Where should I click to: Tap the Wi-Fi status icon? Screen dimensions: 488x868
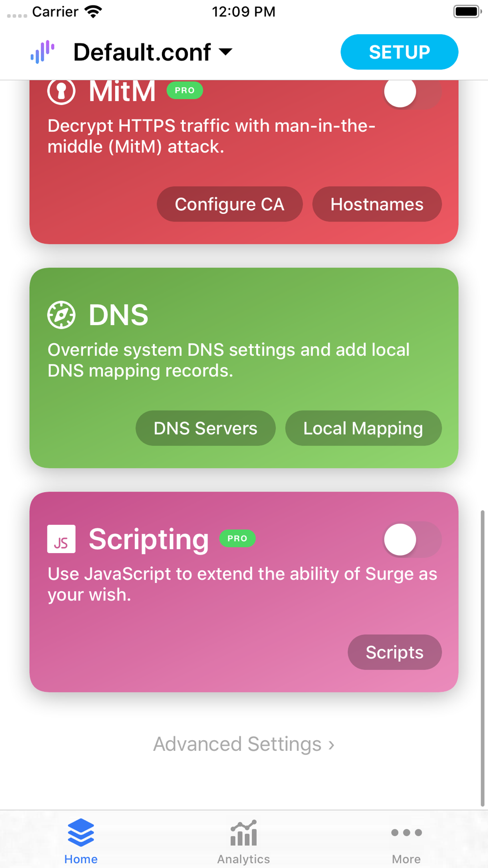pos(93,12)
